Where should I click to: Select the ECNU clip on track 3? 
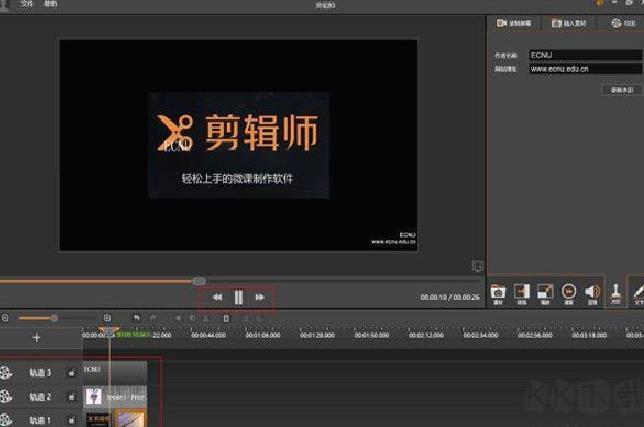pos(115,372)
